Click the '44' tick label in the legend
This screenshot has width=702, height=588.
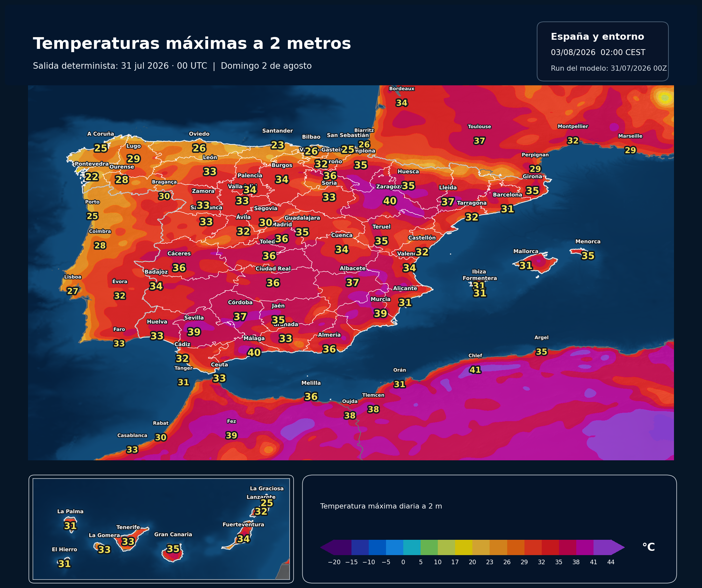611,562
